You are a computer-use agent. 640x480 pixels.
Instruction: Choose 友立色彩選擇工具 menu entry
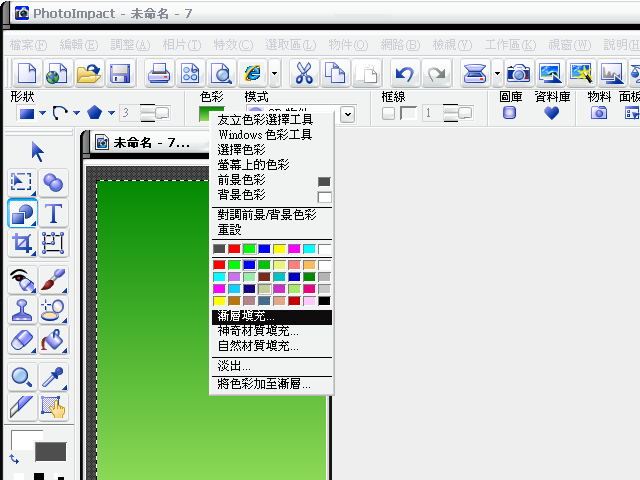(272, 120)
